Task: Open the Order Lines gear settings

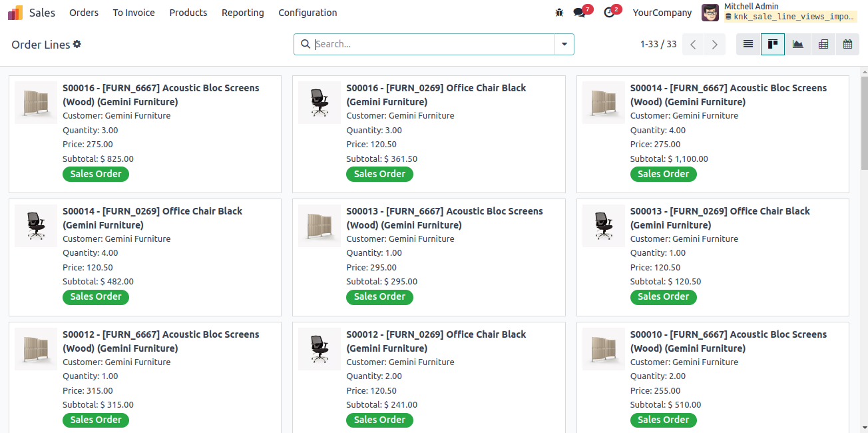Action: pos(77,44)
